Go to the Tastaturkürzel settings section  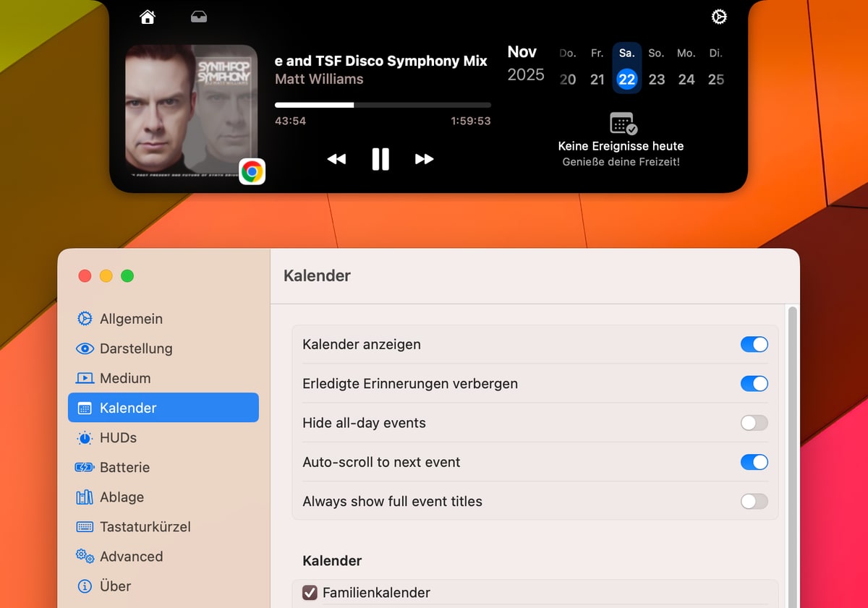pos(145,526)
